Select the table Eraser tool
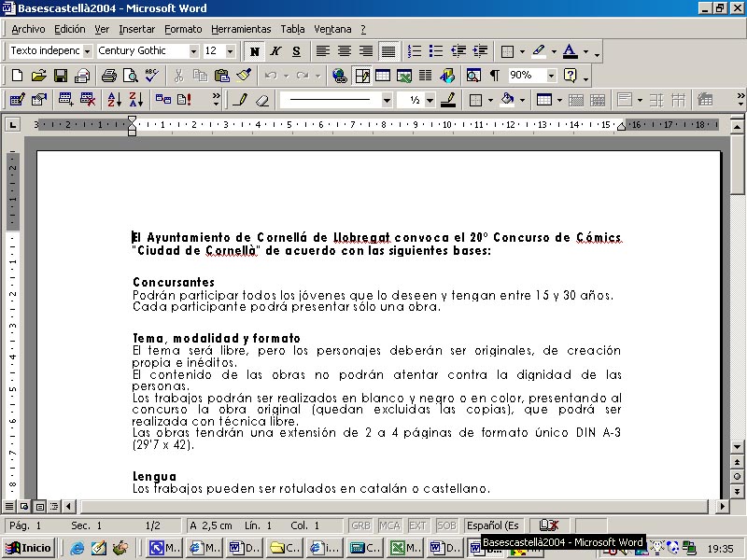 point(262,100)
